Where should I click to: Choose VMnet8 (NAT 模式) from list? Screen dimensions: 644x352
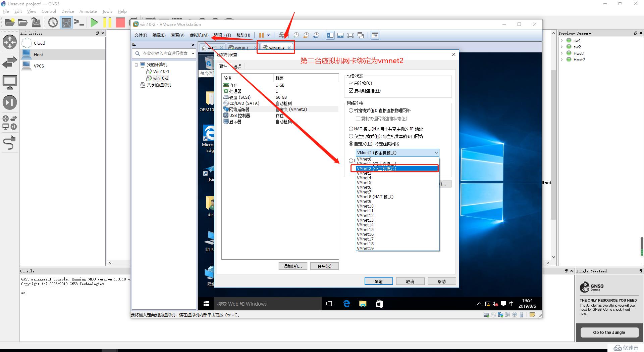coord(397,197)
